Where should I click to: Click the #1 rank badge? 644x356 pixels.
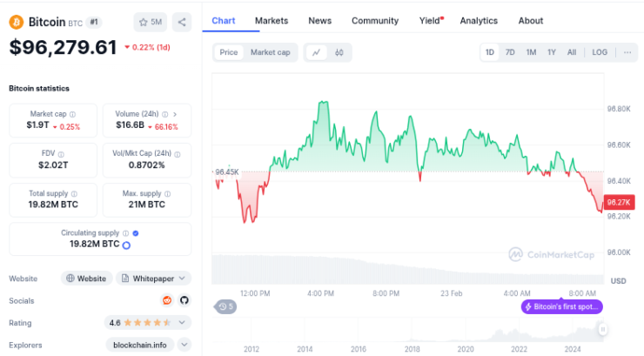94,22
